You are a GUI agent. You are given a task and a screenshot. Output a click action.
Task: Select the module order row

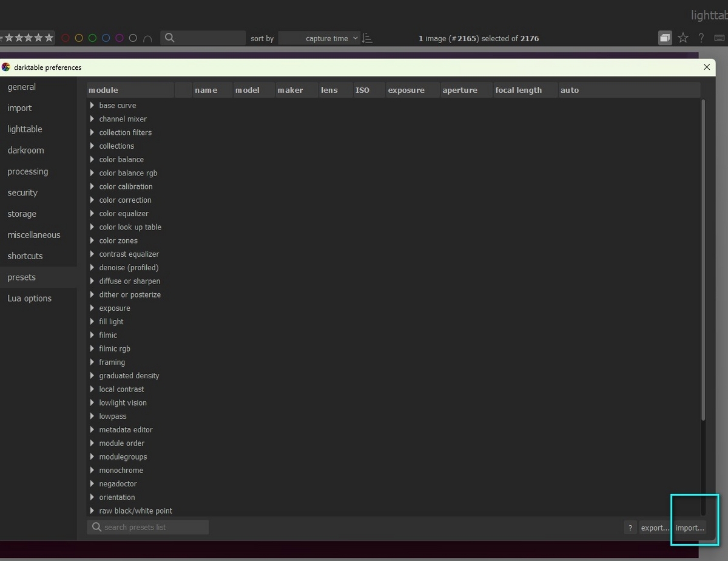pos(393,443)
